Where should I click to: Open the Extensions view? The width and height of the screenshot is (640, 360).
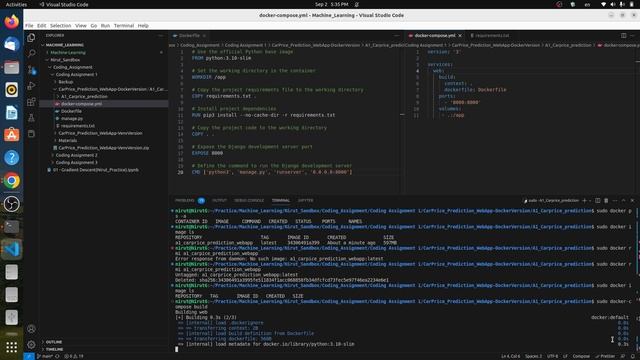pyautogui.click(x=31, y=102)
